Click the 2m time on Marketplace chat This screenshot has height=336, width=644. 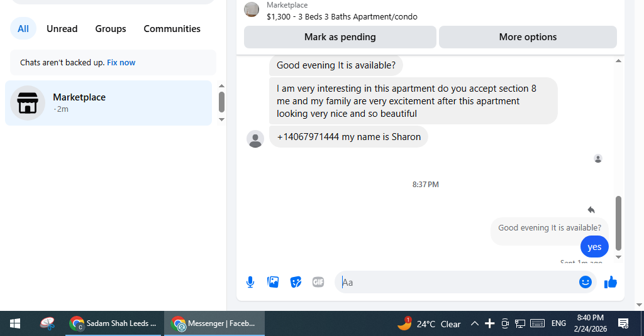(x=62, y=109)
